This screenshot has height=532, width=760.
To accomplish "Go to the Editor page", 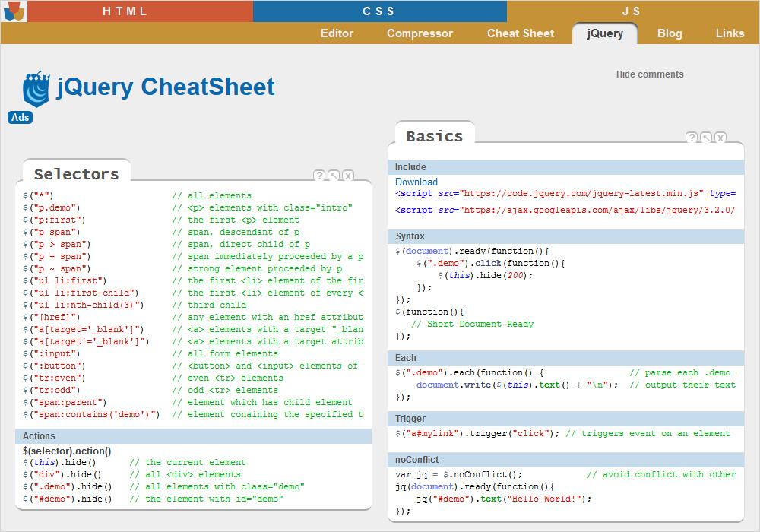I will click(337, 33).
